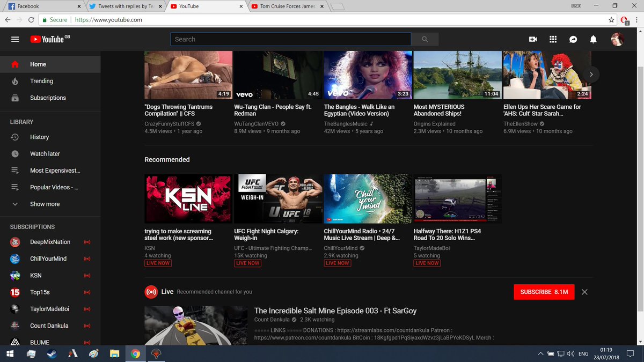Image resolution: width=644 pixels, height=362 pixels.
Task: Switch to the Facebook tab
Action: (x=43, y=6)
